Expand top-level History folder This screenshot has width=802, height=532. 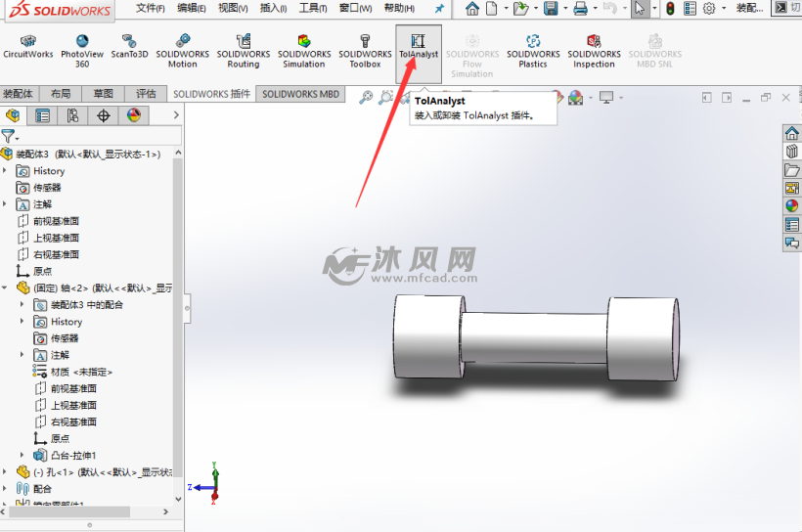click(5, 170)
